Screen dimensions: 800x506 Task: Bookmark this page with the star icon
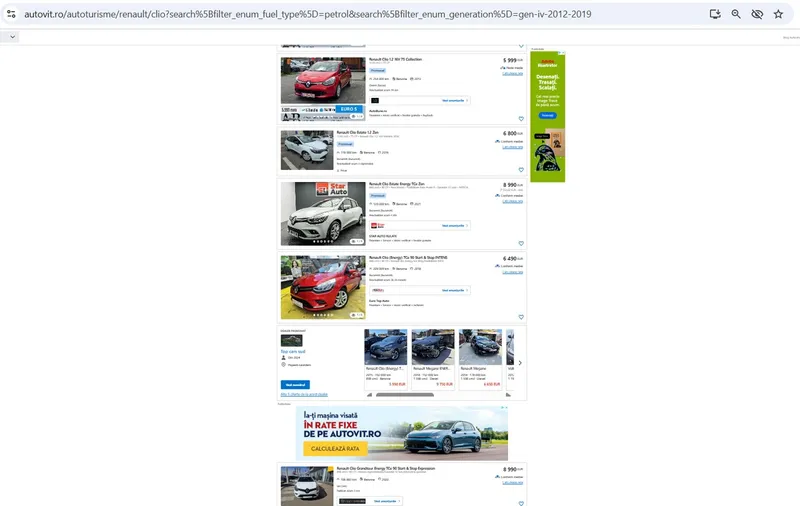[x=778, y=14]
